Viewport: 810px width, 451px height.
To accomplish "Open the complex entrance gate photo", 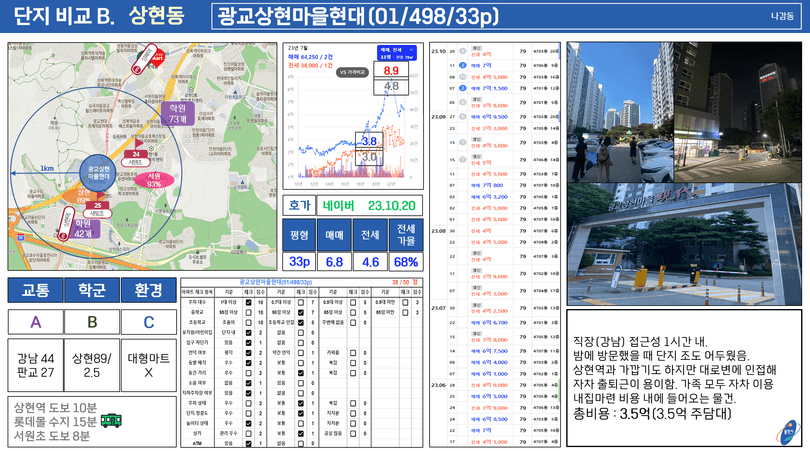I will (684, 244).
